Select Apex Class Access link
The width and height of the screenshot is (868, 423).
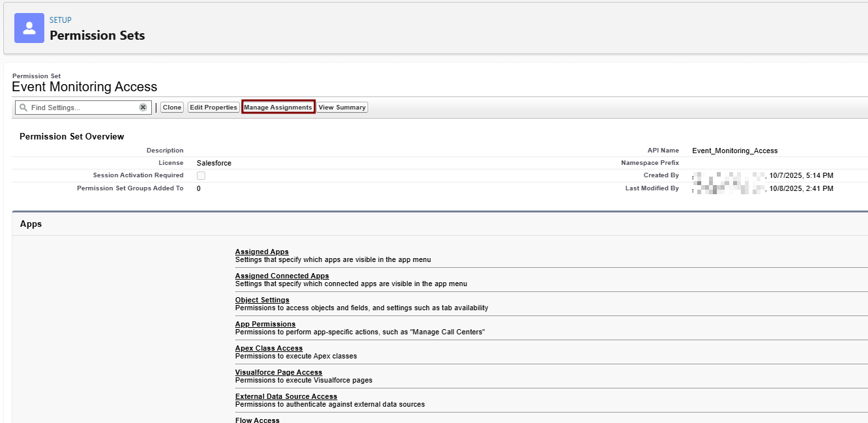[x=268, y=348]
